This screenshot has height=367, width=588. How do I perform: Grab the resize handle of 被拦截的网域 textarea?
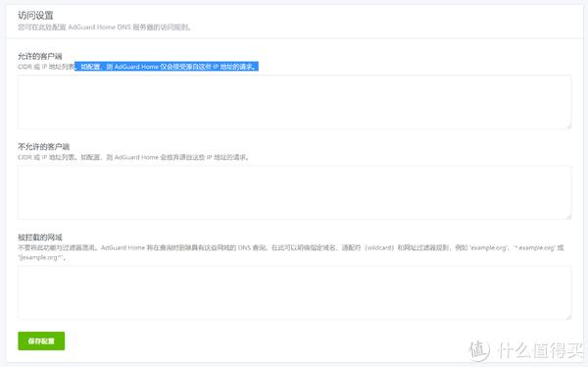coord(568,317)
